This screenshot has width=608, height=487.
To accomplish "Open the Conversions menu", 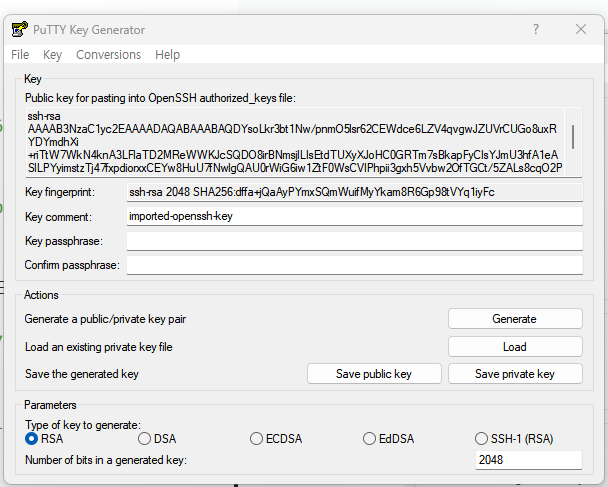I will click(109, 55).
